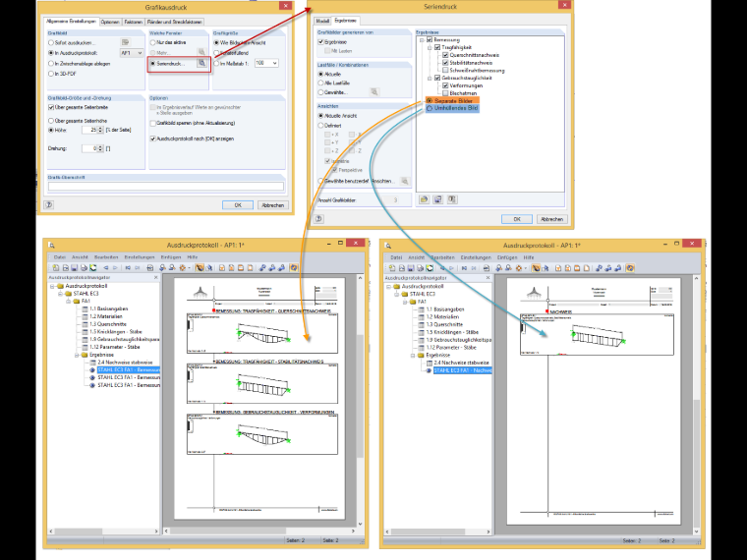
Task: Uncheck Querschnittsnachweis in the Ergebnisse tree
Action: [445, 55]
